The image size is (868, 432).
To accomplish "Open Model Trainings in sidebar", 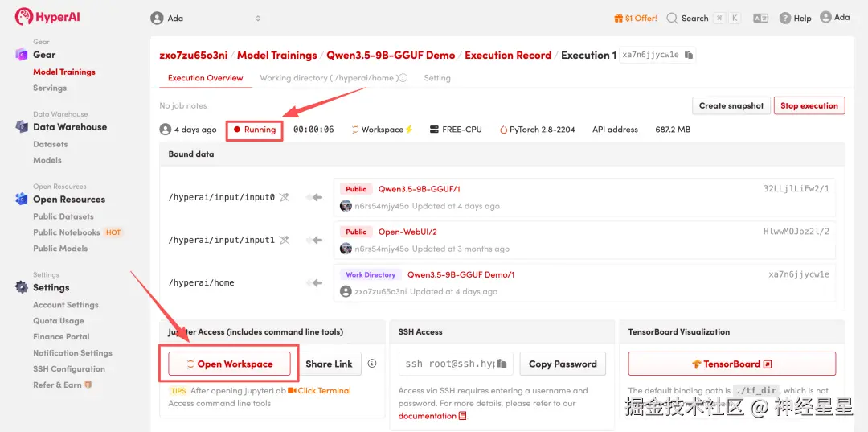I will 64,72.
